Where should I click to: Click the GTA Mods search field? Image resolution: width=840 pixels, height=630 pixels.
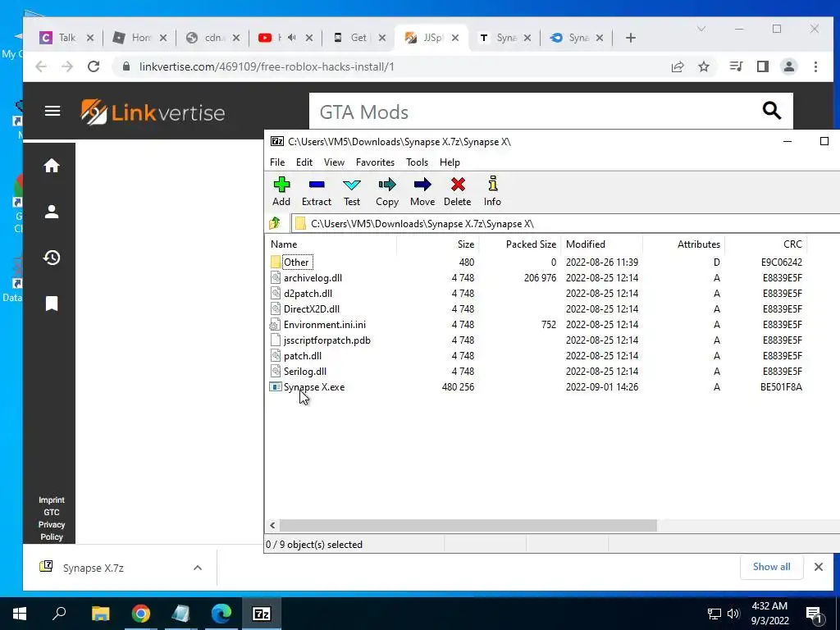(536, 112)
